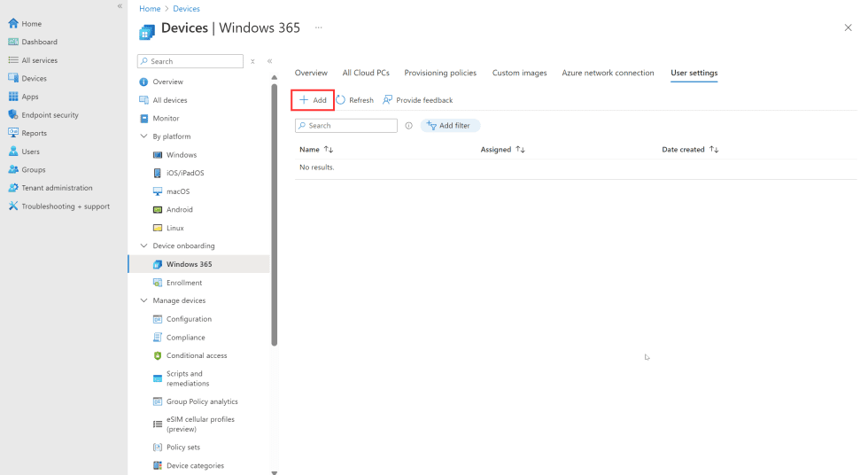Switch to Provisioning policies tab
Image resolution: width=868 pixels, height=475 pixels.
441,73
